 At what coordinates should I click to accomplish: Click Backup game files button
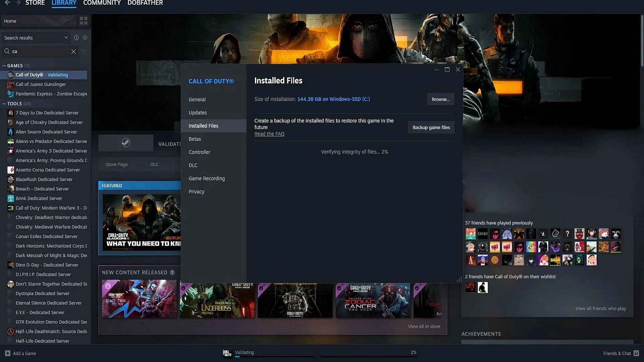(x=431, y=127)
